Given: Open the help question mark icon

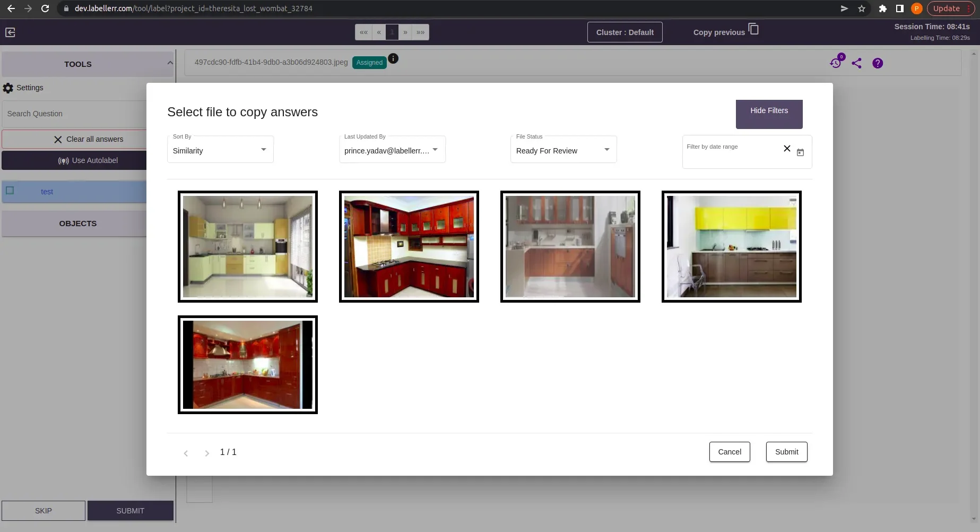Looking at the screenshot, I should pos(878,63).
